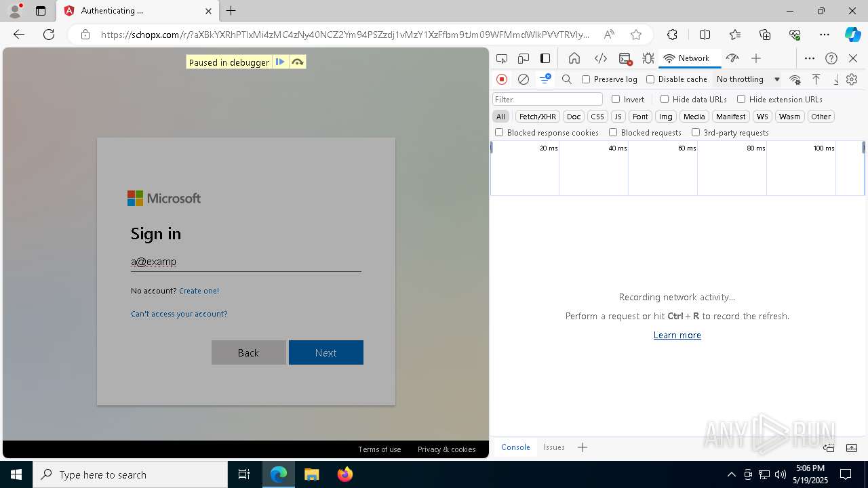
Task: Launch Firefox from the taskbar
Action: pos(345,474)
